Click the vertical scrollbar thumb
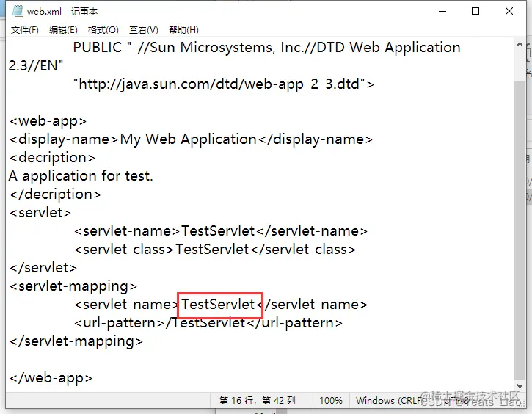Image resolution: width=532 pixels, height=414 pixels. point(520,230)
